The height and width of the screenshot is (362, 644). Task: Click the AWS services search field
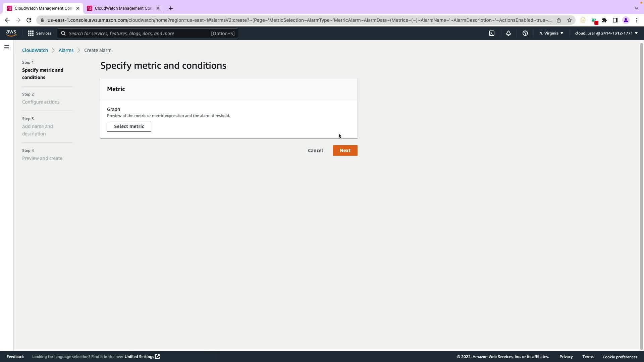pyautogui.click(x=148, y=33)
